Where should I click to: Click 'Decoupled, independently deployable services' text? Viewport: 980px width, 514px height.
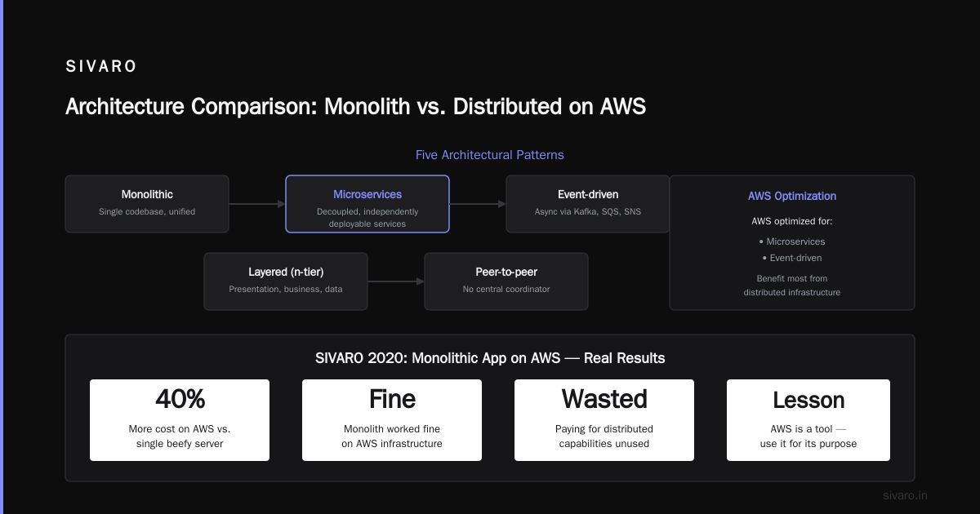point(367,218)
